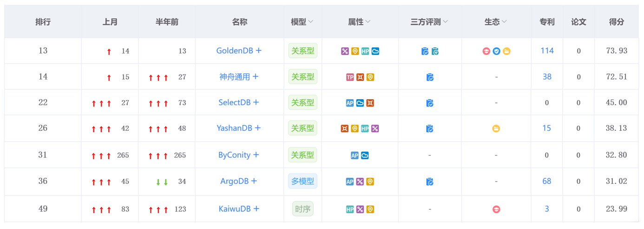Click the blue shield check icon for GoldenDB
The width and height of the screenshot is (644, 229).
point(496,51)
